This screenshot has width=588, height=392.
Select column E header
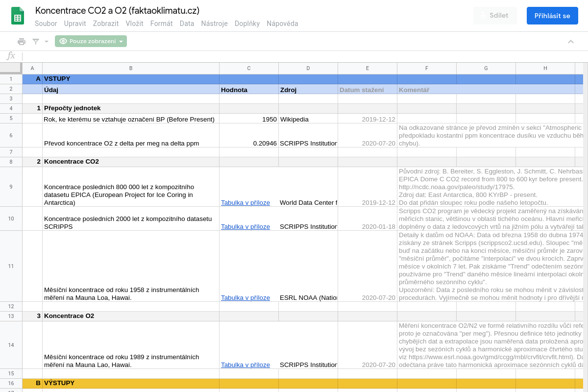click(367, 68)
